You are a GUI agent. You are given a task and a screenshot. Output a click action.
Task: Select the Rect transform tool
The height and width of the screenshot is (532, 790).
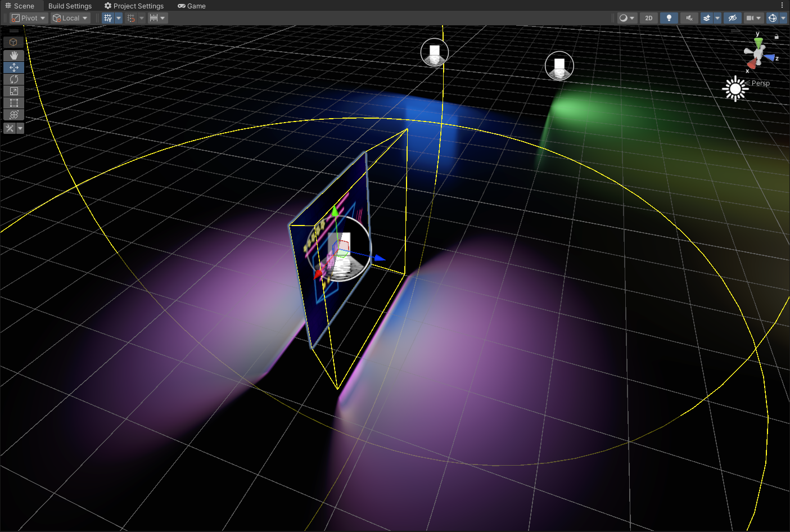[13, 103]
